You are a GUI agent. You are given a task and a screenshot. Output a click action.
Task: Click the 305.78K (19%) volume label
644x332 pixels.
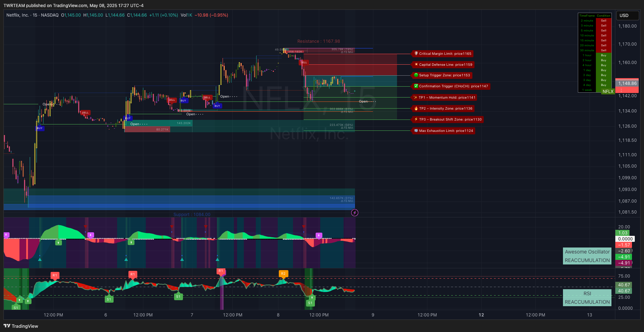click(342, 49)
